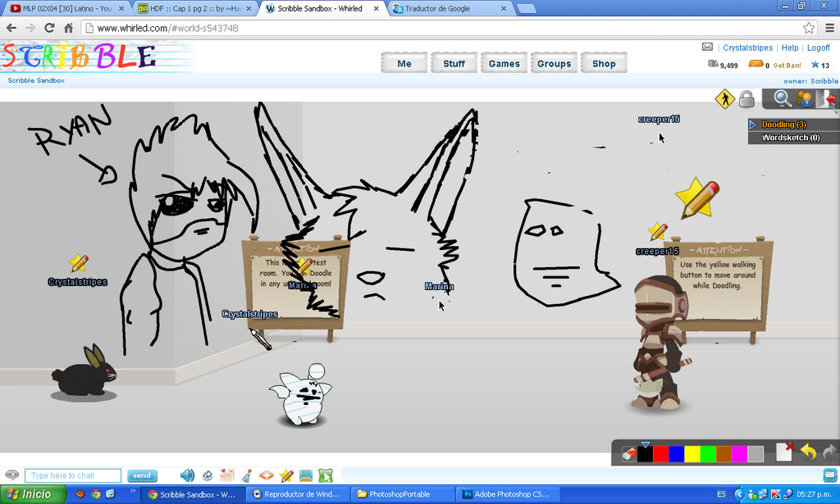Click the armored robot avatar

tap(661, 343)
